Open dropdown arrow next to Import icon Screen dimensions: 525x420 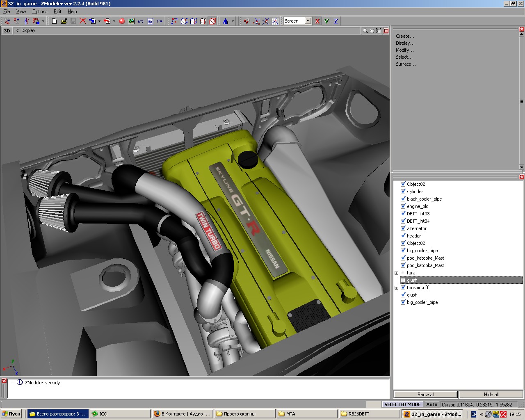99,21
